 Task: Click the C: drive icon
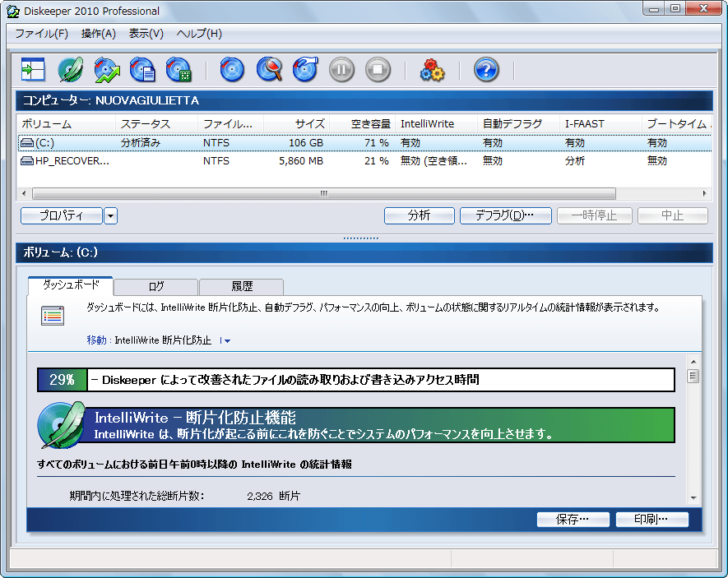click(27, 143)
